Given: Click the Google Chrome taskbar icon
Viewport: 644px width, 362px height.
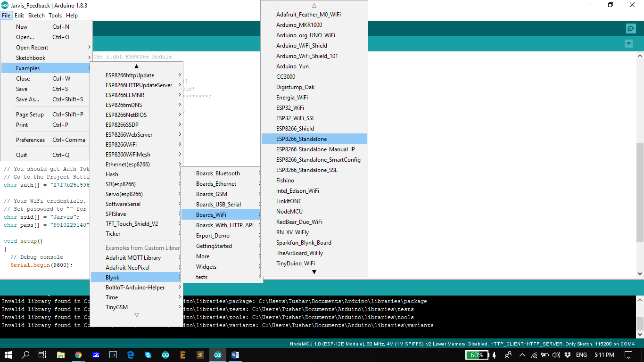Looking at the screenshot, I should pyautogui.click(x=78, y=355).
